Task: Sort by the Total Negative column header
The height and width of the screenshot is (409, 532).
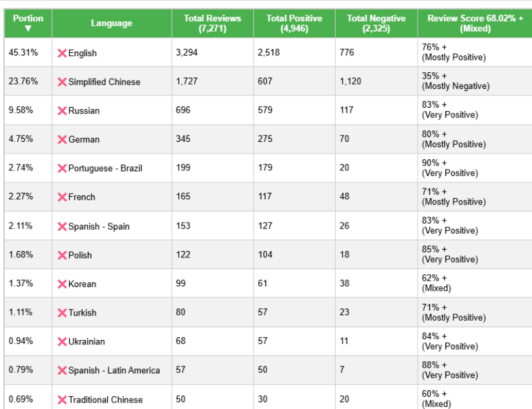Action: click(376, 23)
